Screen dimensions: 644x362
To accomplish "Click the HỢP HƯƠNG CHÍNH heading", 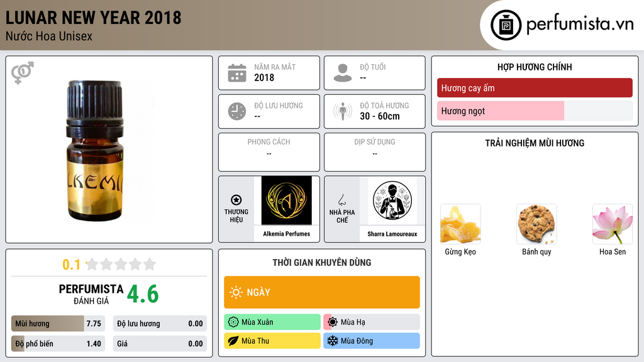I will (535, 67).
